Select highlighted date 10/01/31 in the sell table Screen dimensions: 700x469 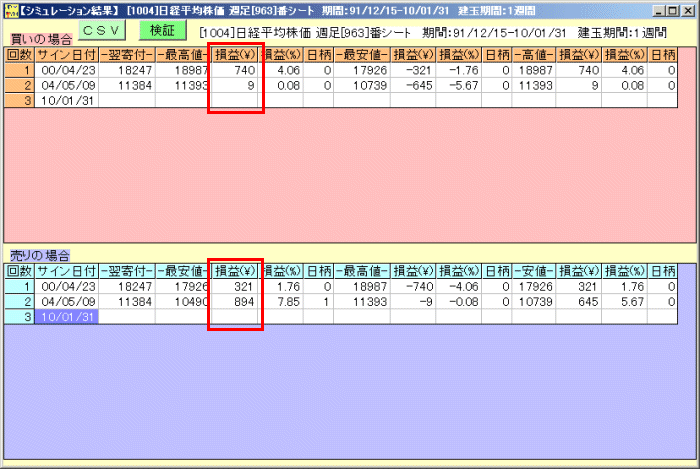(67, 317)
